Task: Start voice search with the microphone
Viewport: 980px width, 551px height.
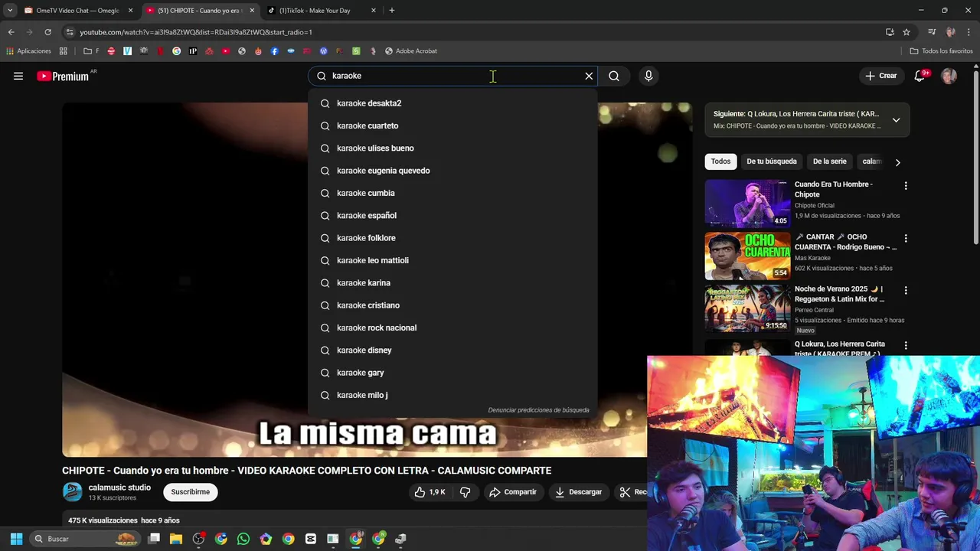Action: point(648,76)
